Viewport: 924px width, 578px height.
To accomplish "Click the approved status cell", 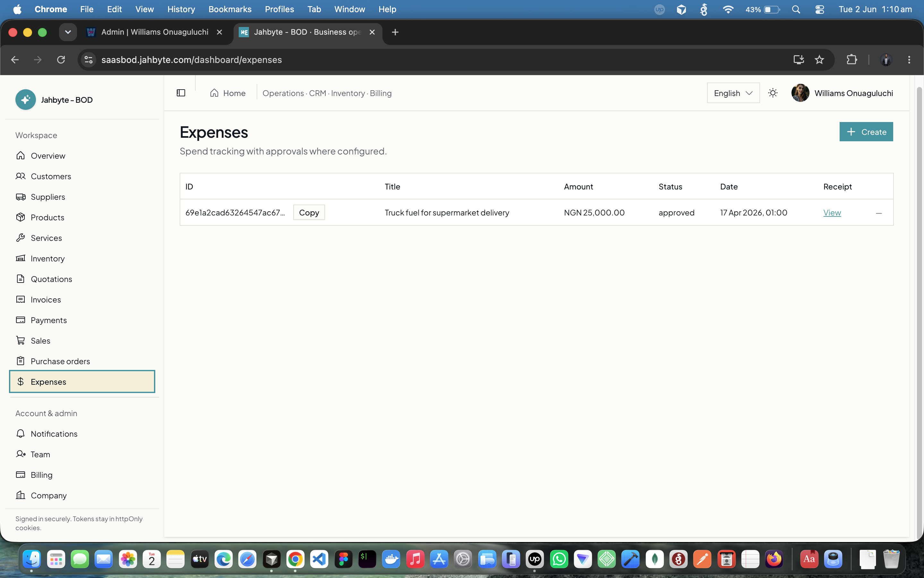I will (x=676, y=213).
